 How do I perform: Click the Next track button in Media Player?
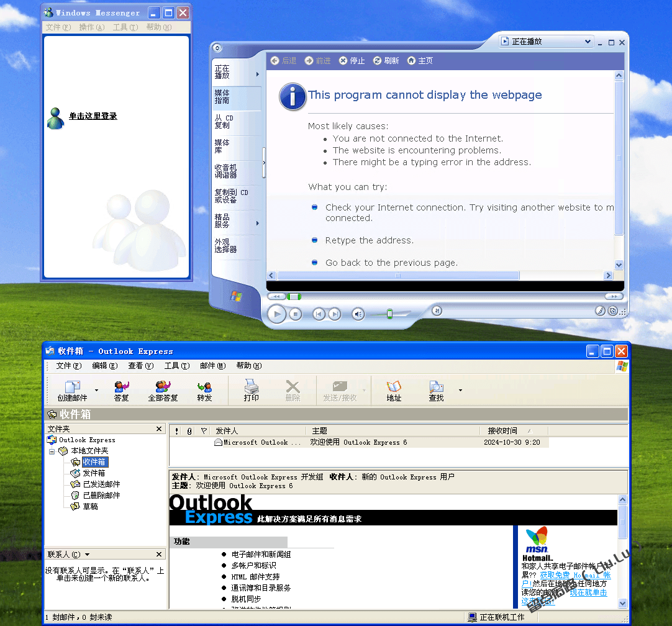coord(335,314)
